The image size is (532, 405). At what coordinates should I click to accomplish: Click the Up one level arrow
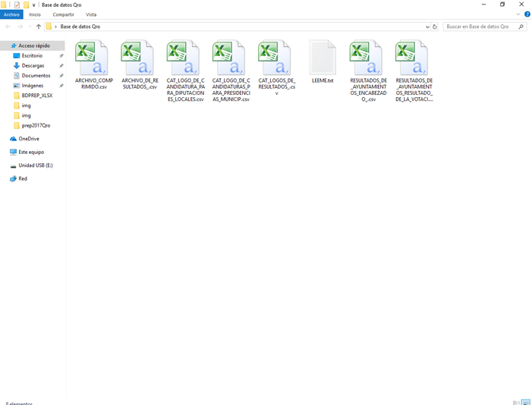pos(39,27)
